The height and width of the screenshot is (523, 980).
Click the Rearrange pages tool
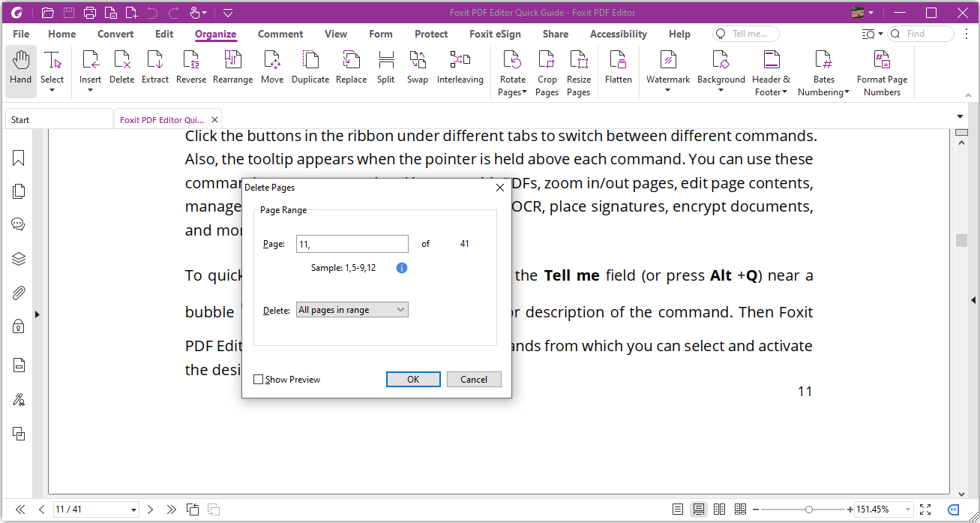point(232,68)
